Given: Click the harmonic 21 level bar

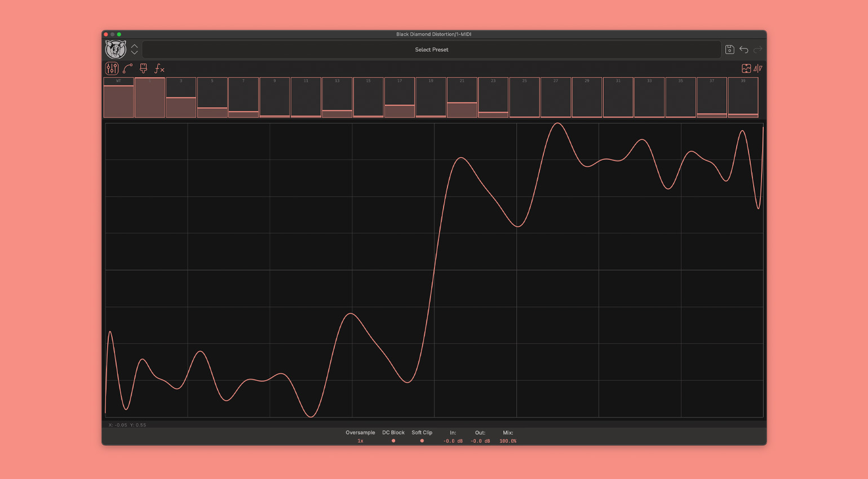Looking at the screenshot, I should pos(462,98).
